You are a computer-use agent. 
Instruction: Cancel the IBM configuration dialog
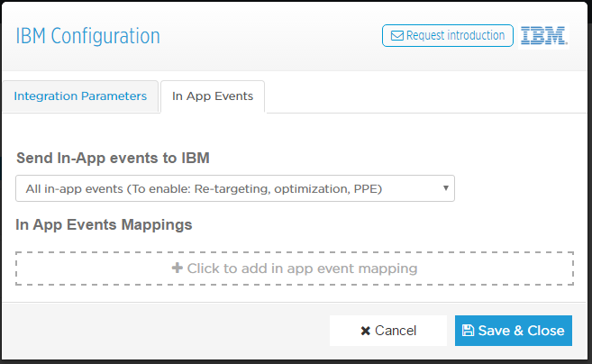388,331
